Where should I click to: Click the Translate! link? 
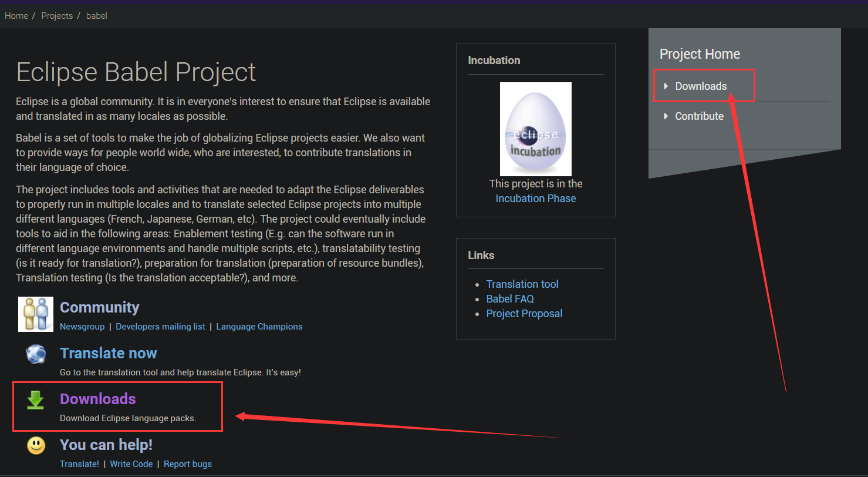pyautogui.click(x=79, y=464)
